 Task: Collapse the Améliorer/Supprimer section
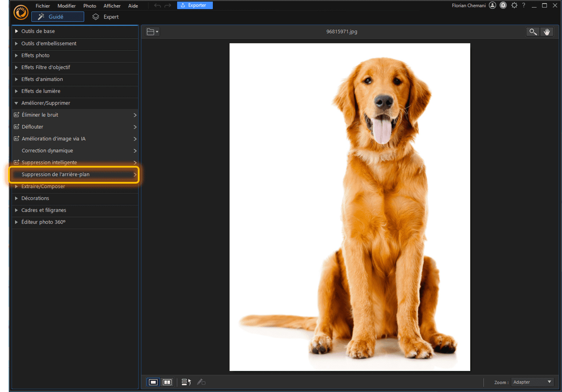point(46,103)
